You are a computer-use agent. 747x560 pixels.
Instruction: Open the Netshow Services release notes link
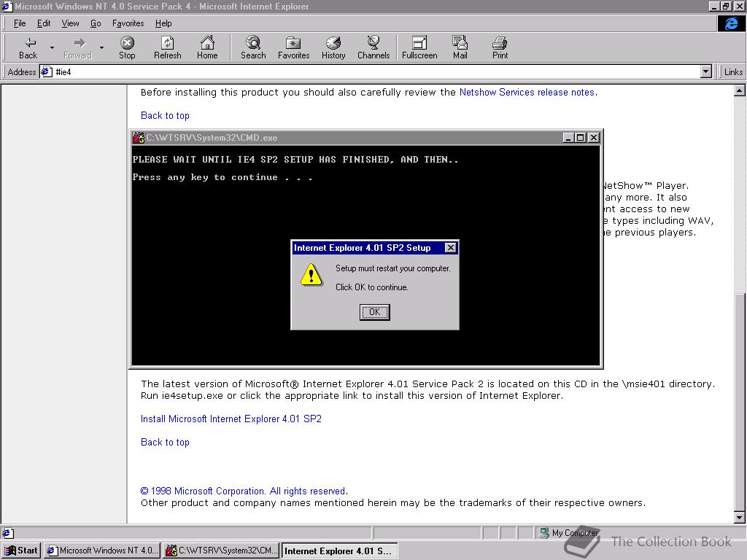tap(527, 93)
